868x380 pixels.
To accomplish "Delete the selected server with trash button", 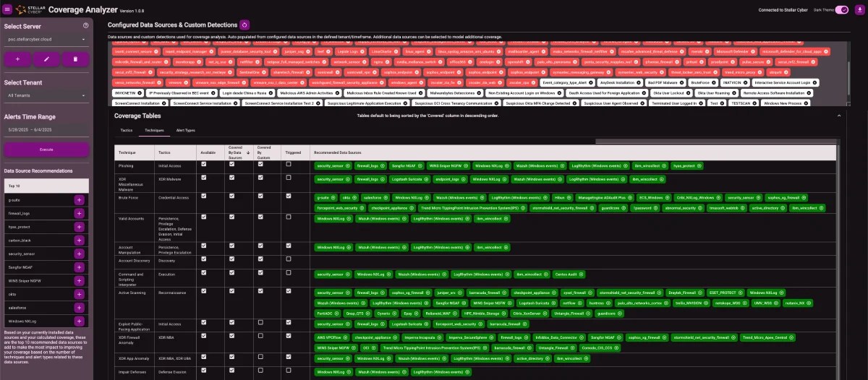I will (x=76, y=59).
